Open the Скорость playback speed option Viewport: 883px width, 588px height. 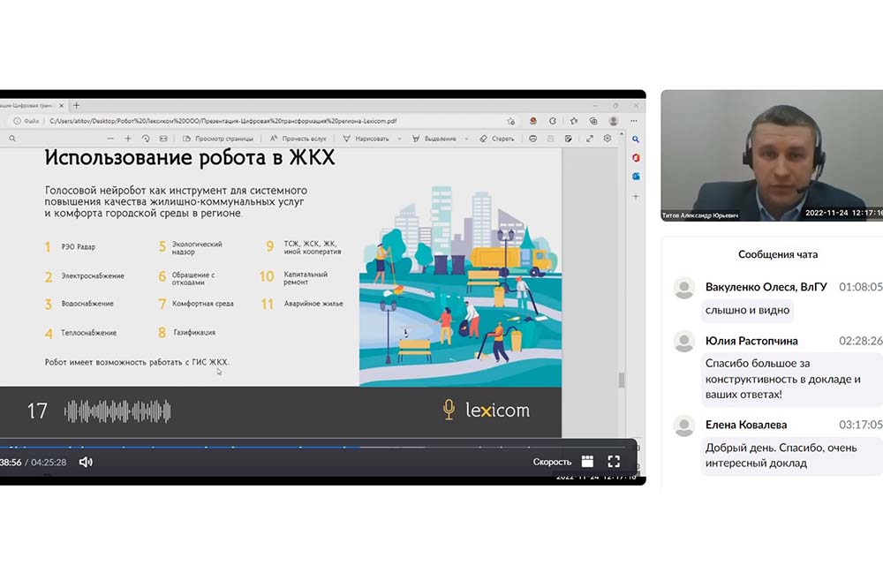tap(552, 462)
